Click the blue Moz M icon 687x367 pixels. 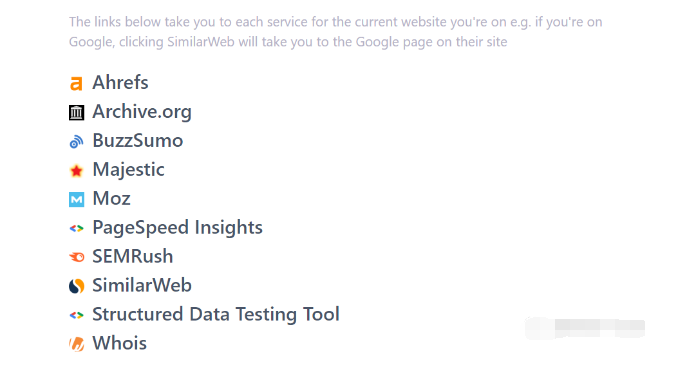[76, 200]
